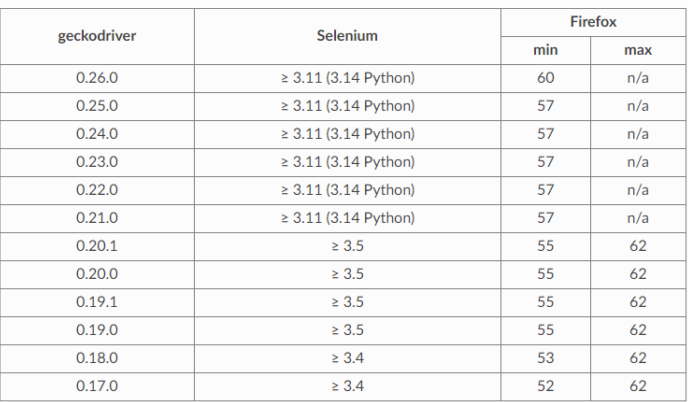Screen dimensions: 688x402
Task: Select the geckodriver 0.26.0 cell
Action: coord(96,76)
